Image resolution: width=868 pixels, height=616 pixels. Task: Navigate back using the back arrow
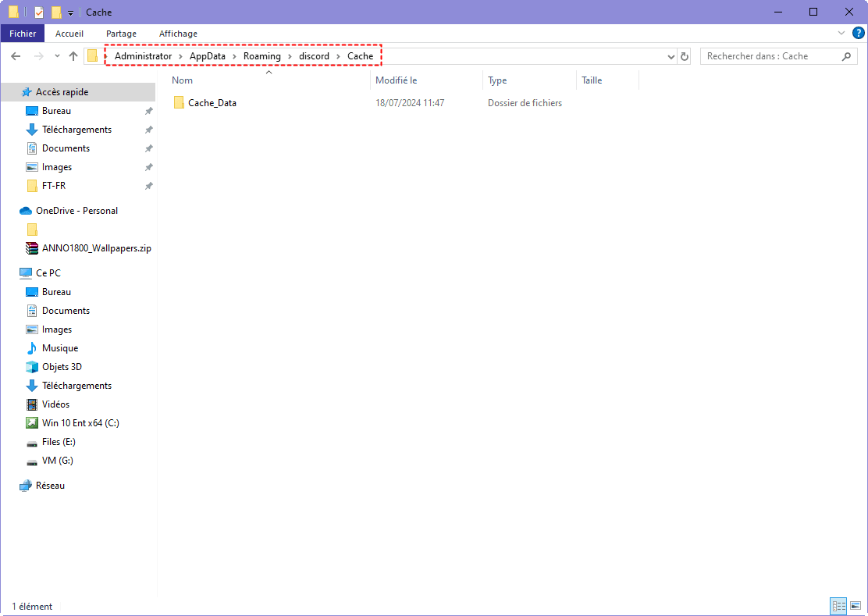(16, 55)
